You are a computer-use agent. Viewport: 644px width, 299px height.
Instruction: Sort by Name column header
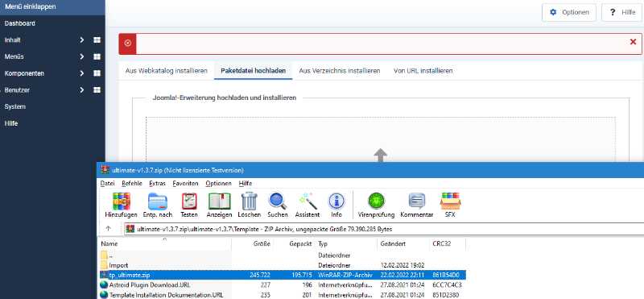click(x=164, y=243)
